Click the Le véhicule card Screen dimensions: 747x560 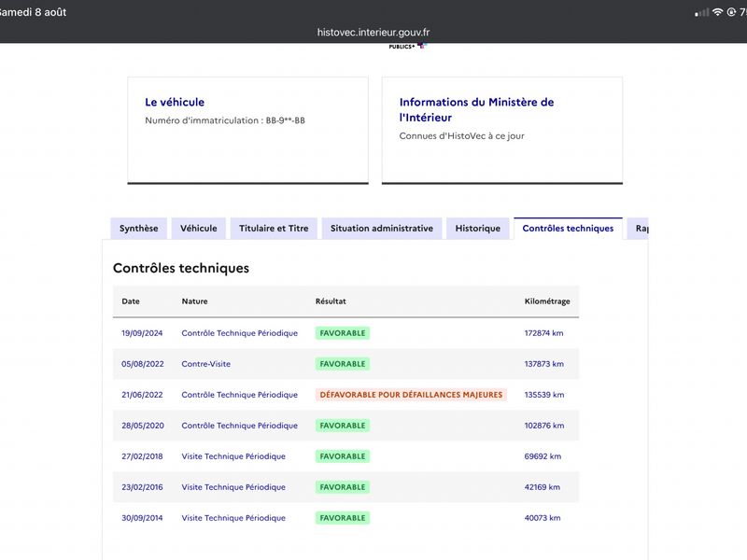[x=247, y=130]
